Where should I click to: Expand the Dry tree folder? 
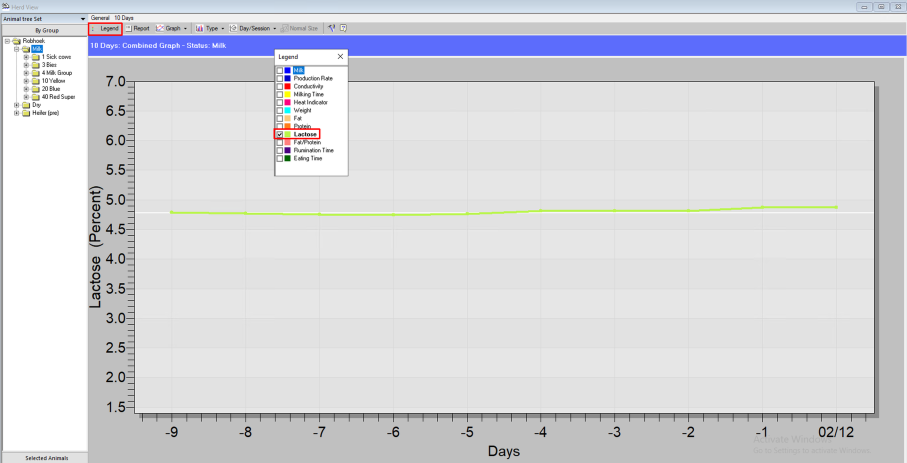pyautogui.click(x=15, y=104)
